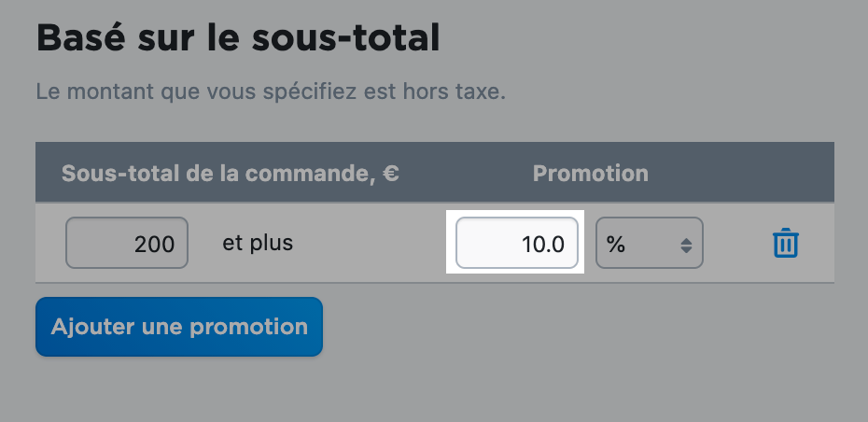The image size is (868, 422).
Task: Click the Promotion column header
Action: 590,174
